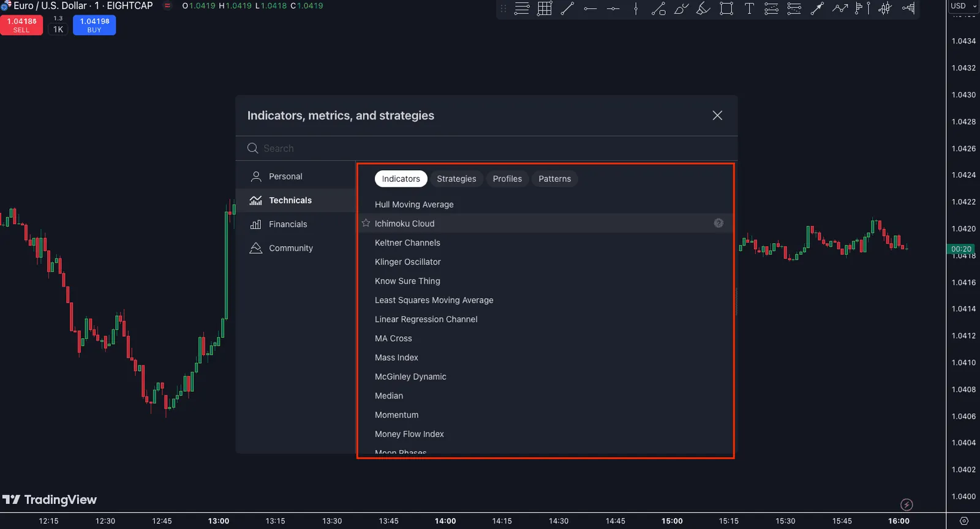Click the search magnifier icon
The height and width of the screenshot is (529, 980).
tap(252, 148)
